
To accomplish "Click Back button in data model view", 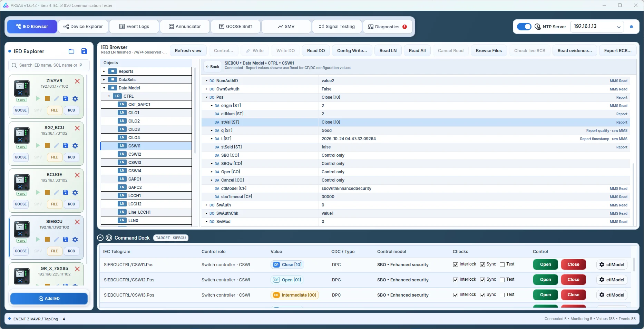I will (x=213, y=67).
